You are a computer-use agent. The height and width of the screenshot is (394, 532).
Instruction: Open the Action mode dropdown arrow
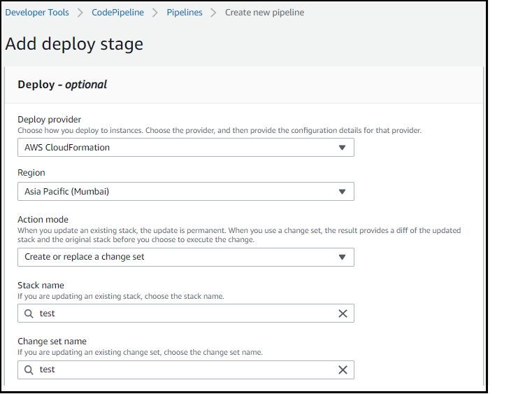pos(342,257)
